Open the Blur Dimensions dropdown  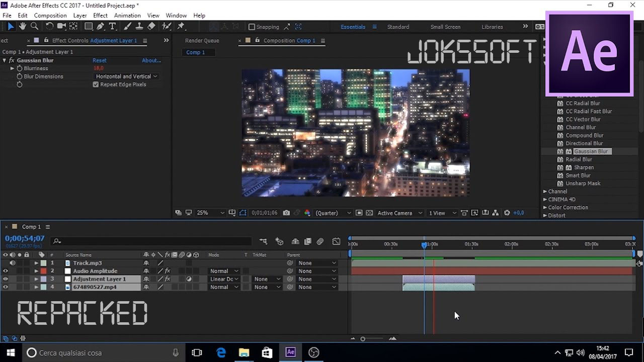(126, 76)
